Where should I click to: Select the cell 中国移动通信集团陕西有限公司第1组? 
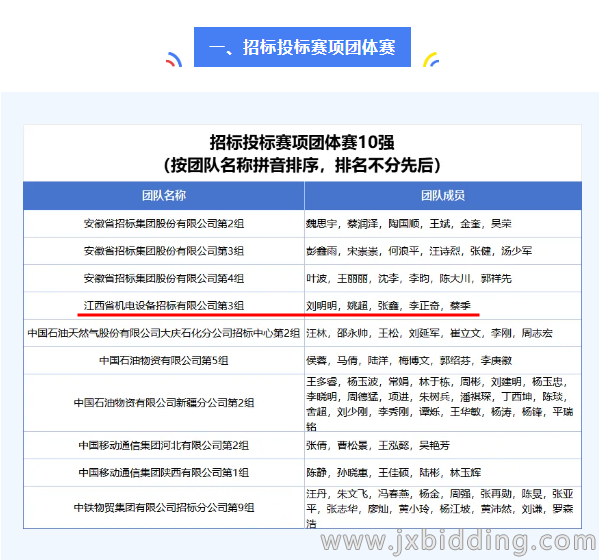164,473
